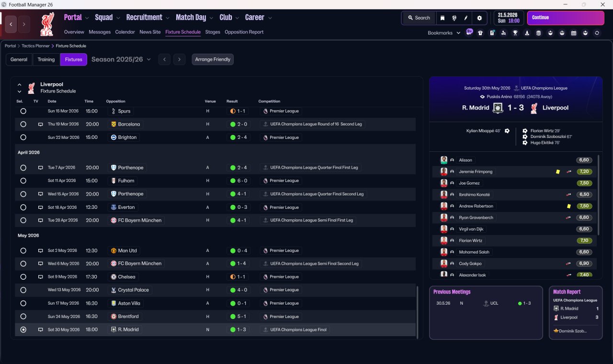Open the settings gear icon
The width and height of the screenshot is (613, 364).
[x=479, y=18]
